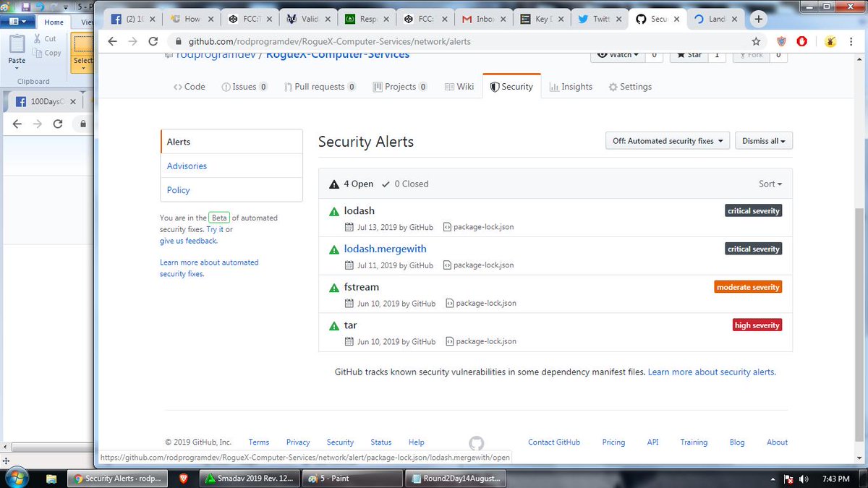Click the lodash alert warning icon
This screenshot has width=868, height=488.
(334, 212)
